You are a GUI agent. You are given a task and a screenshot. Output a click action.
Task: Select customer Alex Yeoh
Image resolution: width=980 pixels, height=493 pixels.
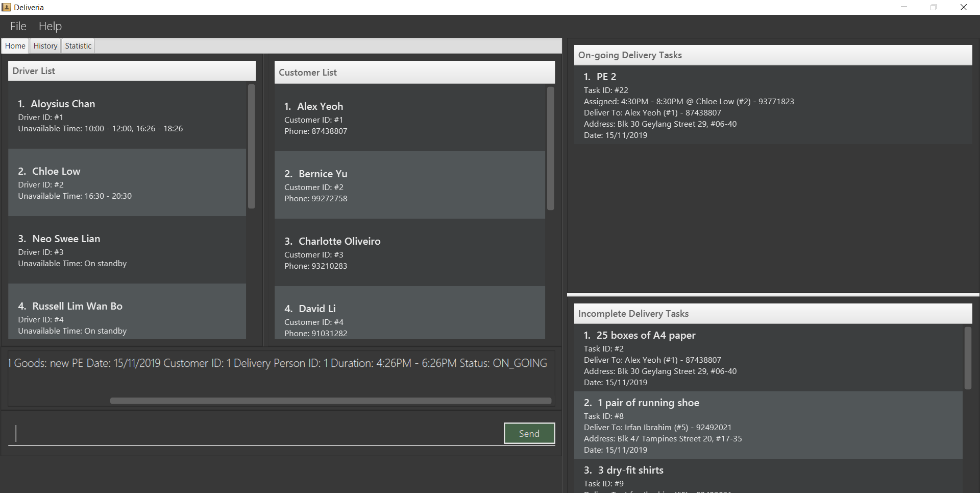[x=410, y=118]
